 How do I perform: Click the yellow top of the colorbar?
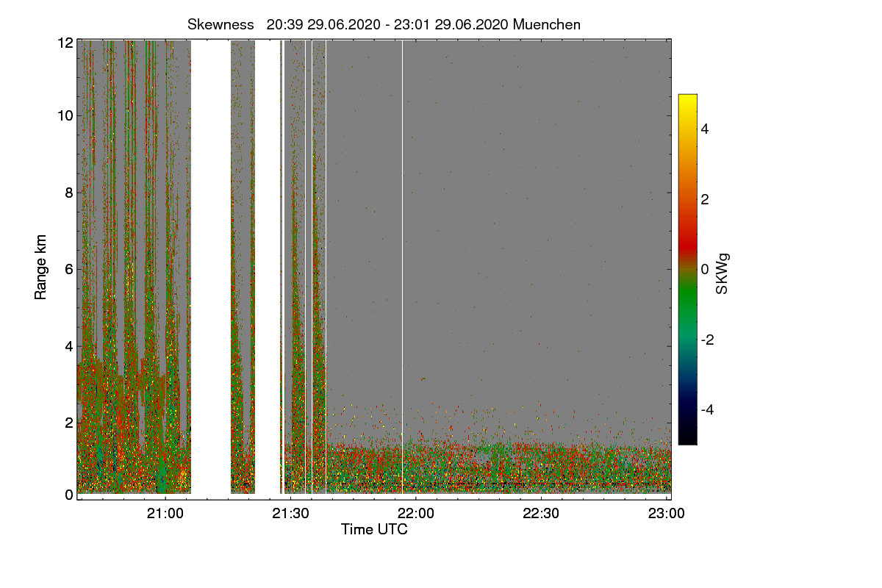pos(687,100)
